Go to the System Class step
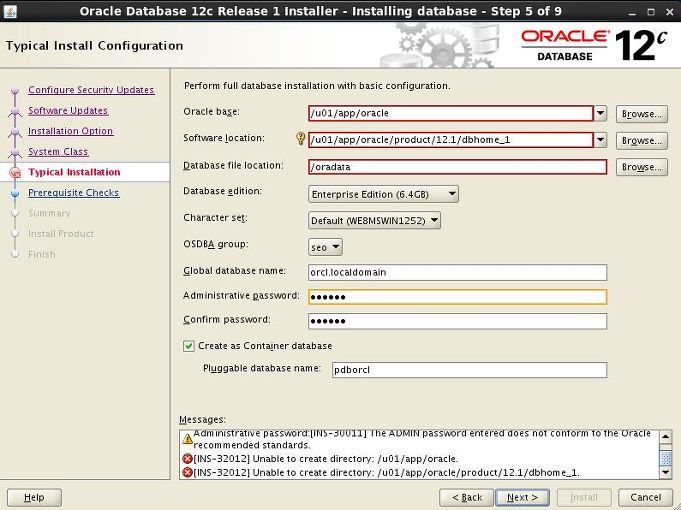Image resolution: width=681 pixels, height=510 pixels. point(58,152)
